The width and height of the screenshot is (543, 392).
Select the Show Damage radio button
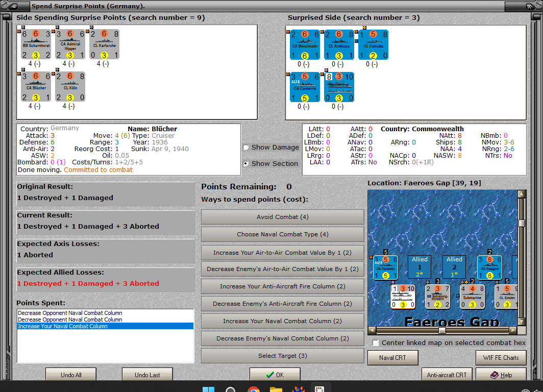tap(246, 147)
